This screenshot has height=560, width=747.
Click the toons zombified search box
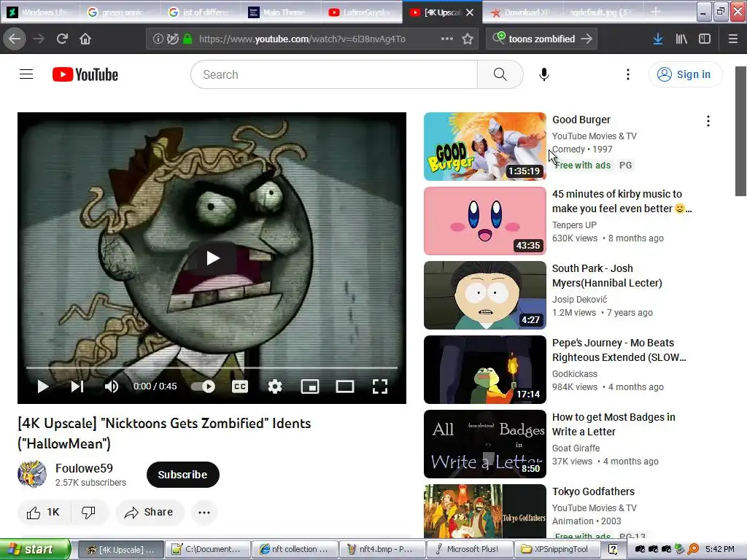(x=542, y=39)
